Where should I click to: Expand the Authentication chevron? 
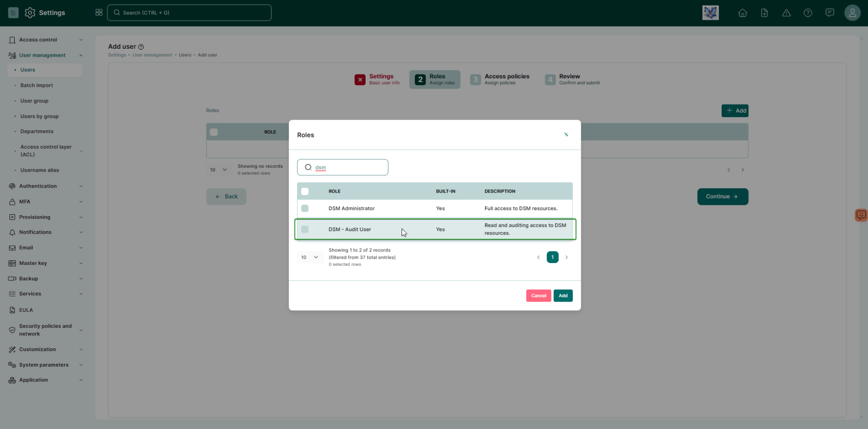[x=81, y=186]
